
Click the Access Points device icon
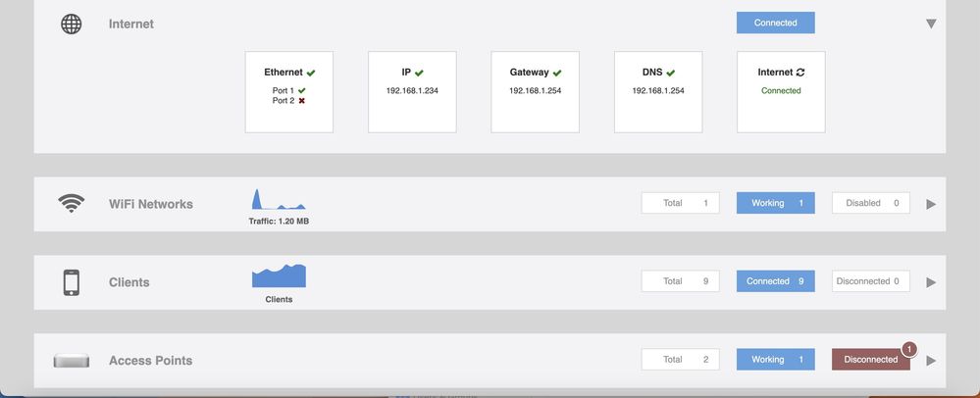click(x=71, y=361)
